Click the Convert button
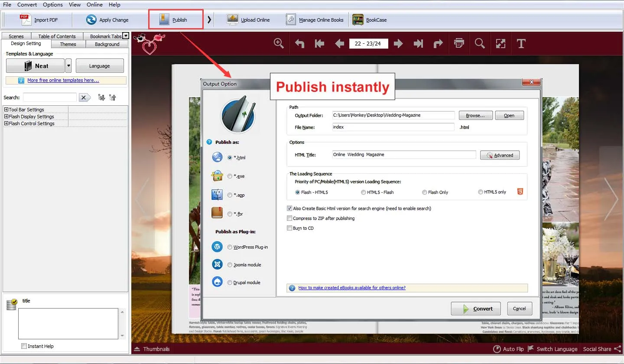Image resolution: width=624 pixels, height=364 pixels. 476,309
